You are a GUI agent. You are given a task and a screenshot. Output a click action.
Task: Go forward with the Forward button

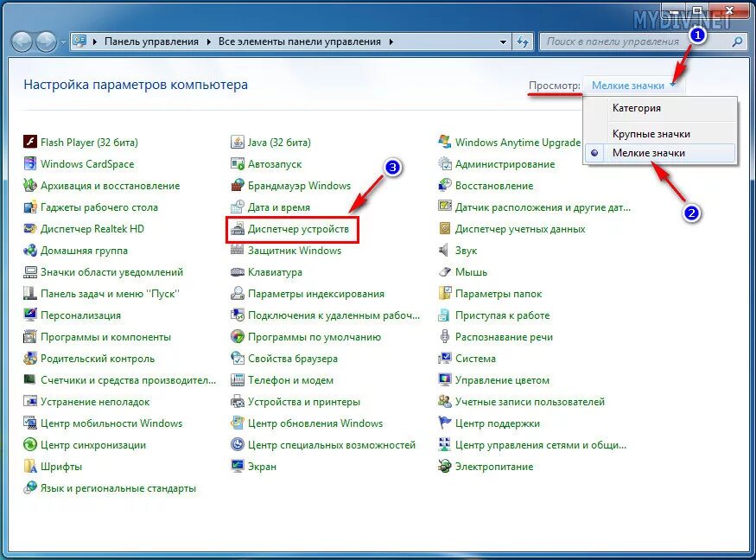(x=47, y=42)
